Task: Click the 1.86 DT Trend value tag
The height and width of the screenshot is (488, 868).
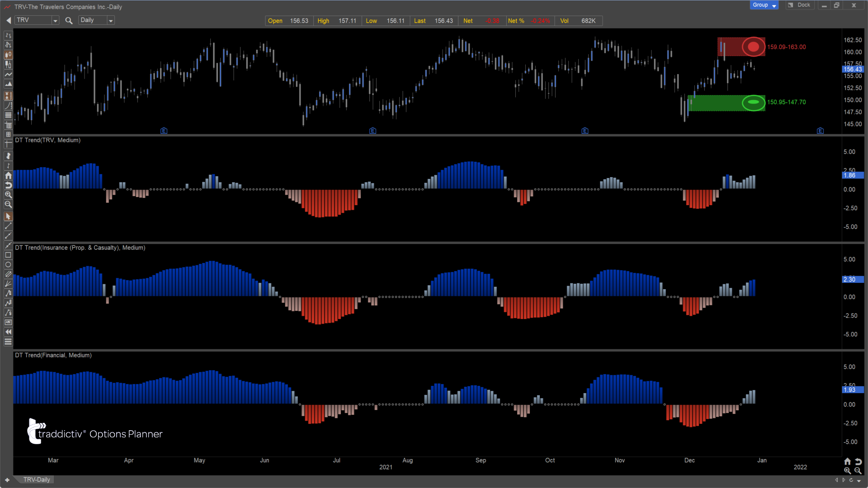Action: pos(853,175)
